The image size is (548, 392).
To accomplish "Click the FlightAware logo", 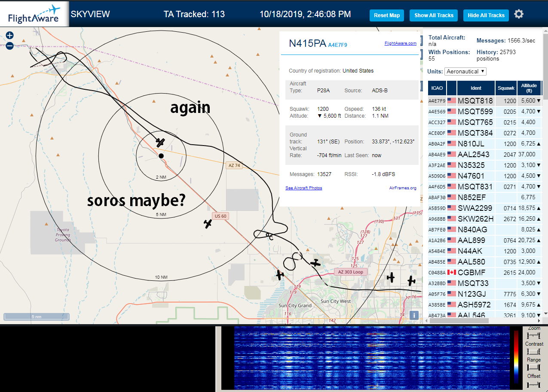I will (34, 14).
